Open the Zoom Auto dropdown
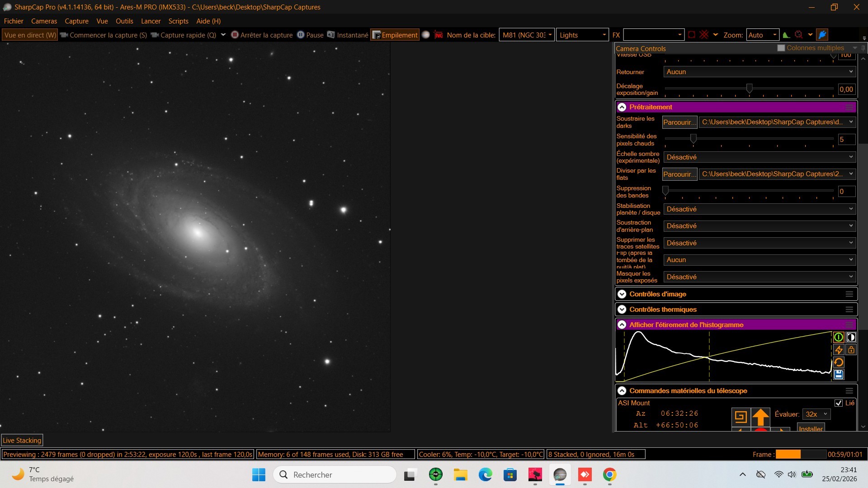 point(762,35)
